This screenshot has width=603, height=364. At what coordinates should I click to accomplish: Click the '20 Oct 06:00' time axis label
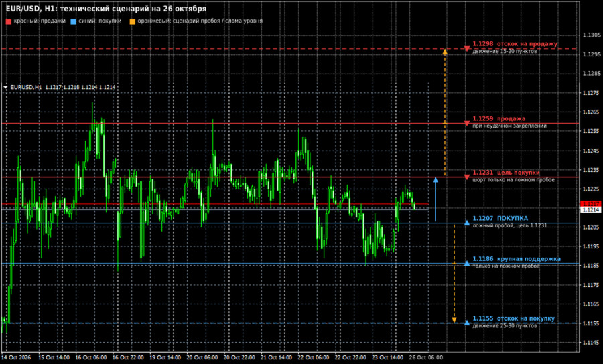(202, 357)
